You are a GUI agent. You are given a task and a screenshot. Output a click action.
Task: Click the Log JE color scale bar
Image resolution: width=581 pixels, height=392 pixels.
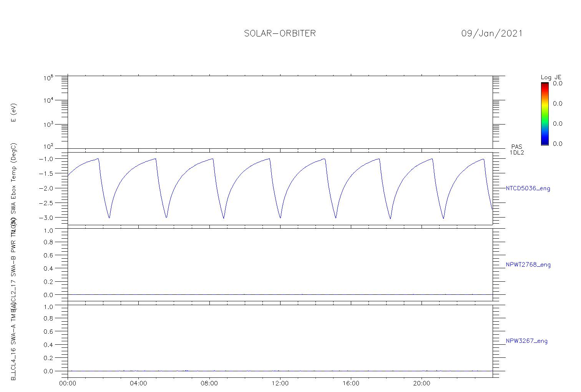544,114
